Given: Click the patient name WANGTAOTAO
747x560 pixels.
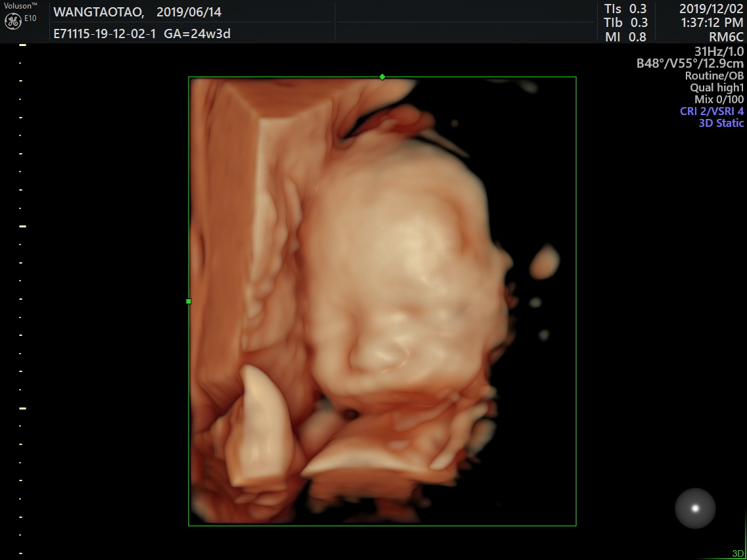Looking at the screenshot, I should (x=99, y=12).
